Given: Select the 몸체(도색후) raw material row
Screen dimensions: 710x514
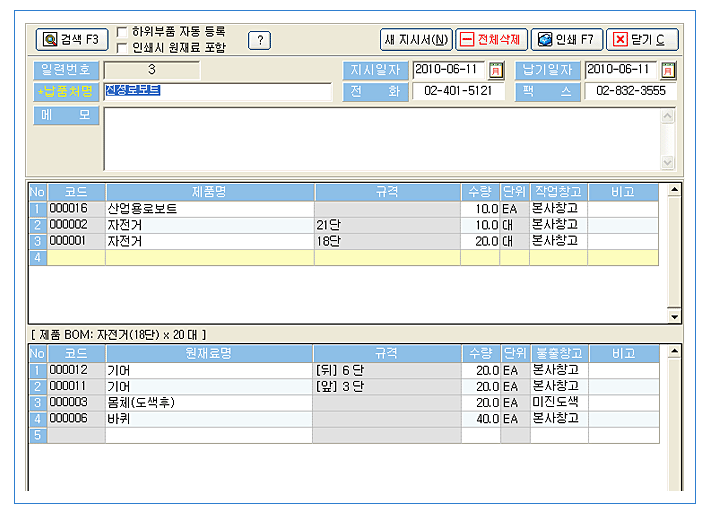Looking at the screenshot, I should [x=344, y=403].
